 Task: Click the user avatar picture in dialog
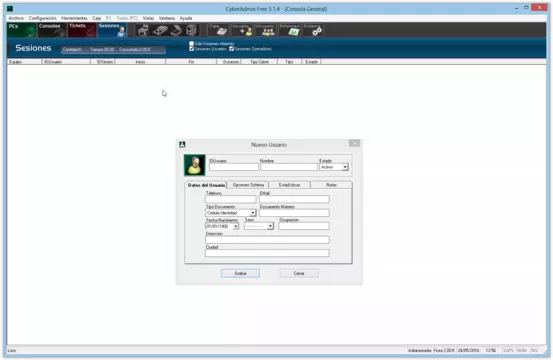tap(194, 165)
